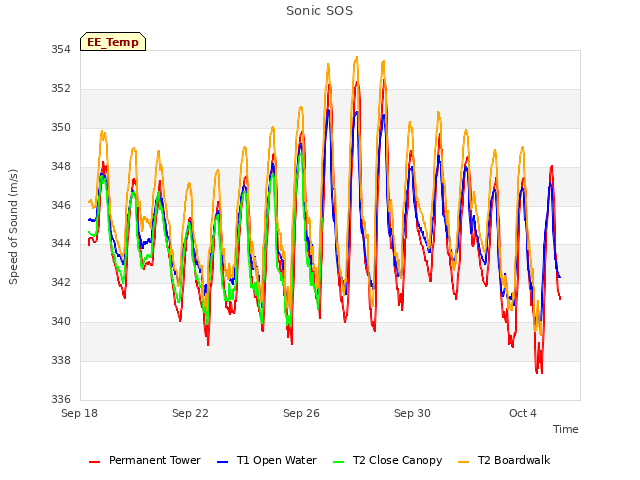The height and width of the screenshot is (480, 640).
Task: Click the Sep 22 x-axis tick label
Action: [x=190, y=413]
